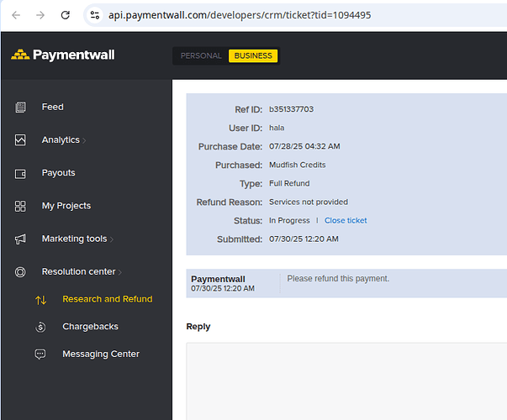Viewport: 507px width, 420px height.
Task: Click the Messaging Center chat bubble icon
Action: pos(40,354)
